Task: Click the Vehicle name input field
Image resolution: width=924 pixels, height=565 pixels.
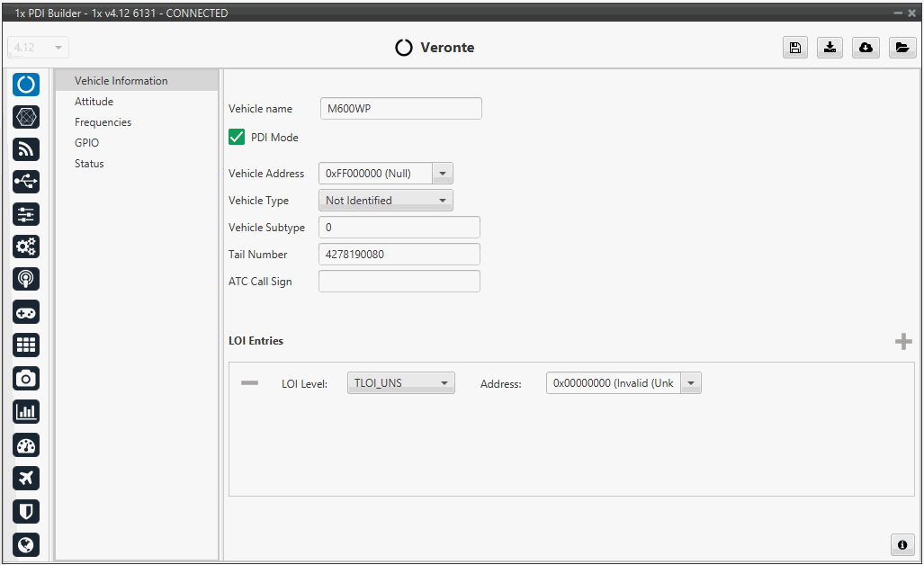Action: click(400, 109)
